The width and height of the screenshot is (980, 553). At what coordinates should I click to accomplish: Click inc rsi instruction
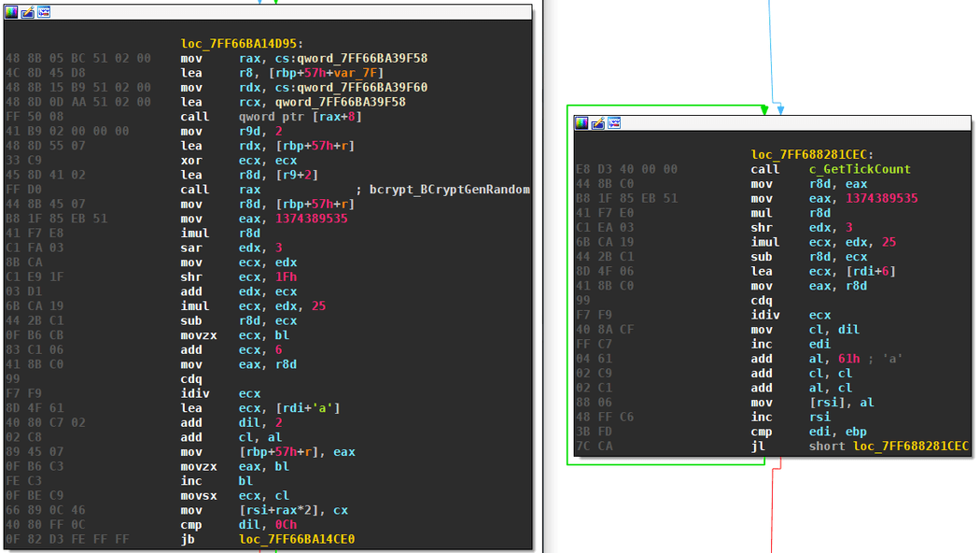coord(791,418)
